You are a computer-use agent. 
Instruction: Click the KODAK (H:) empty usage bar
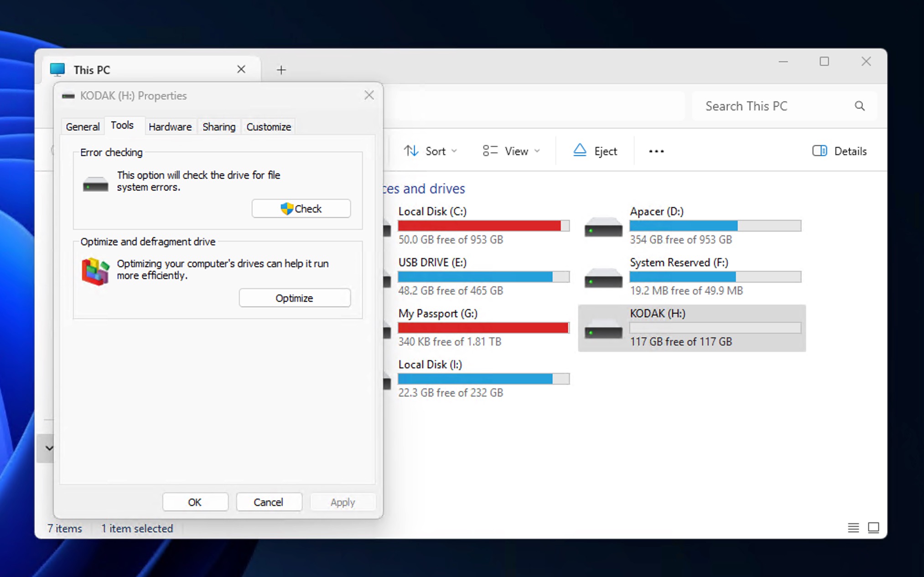coord(715,328)
